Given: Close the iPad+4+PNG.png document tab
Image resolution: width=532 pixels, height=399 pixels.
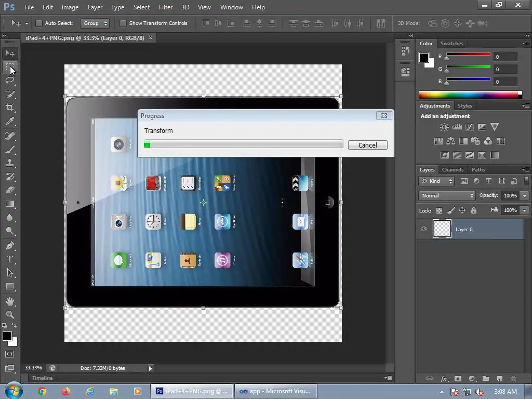Looking at the screenshot, I should coord(151,37).
